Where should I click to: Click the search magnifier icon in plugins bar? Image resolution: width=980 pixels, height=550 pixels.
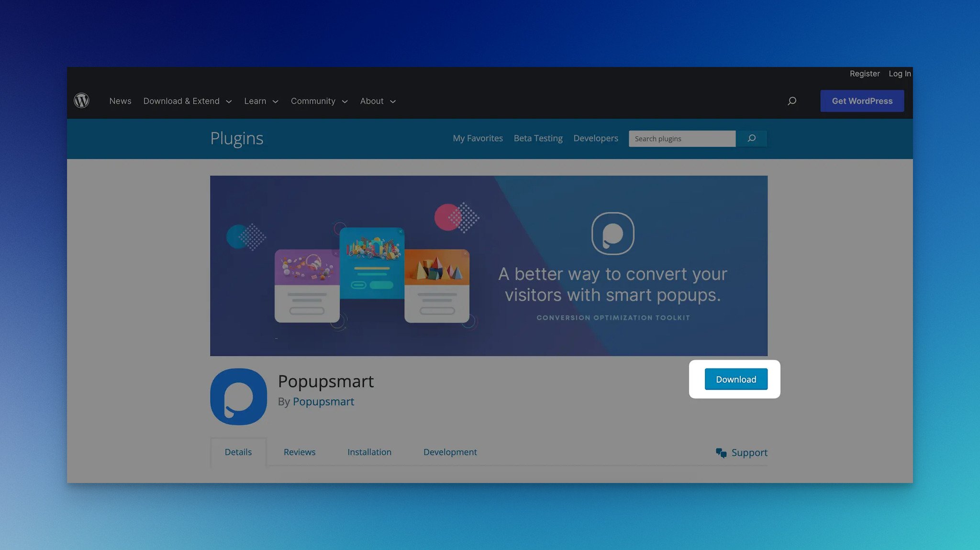[752, 139]
